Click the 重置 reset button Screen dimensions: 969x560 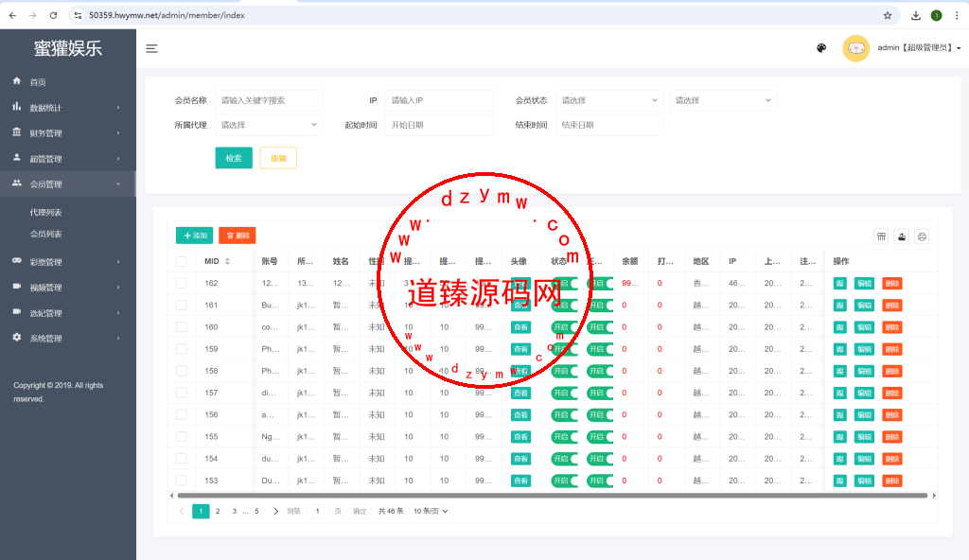pos(278,158)
